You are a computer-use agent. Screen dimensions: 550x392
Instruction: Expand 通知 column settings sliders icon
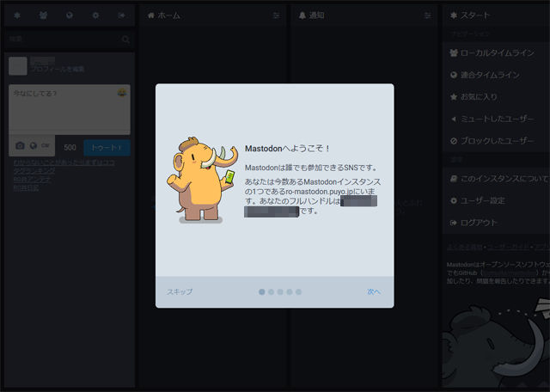(x=428, y=15)
